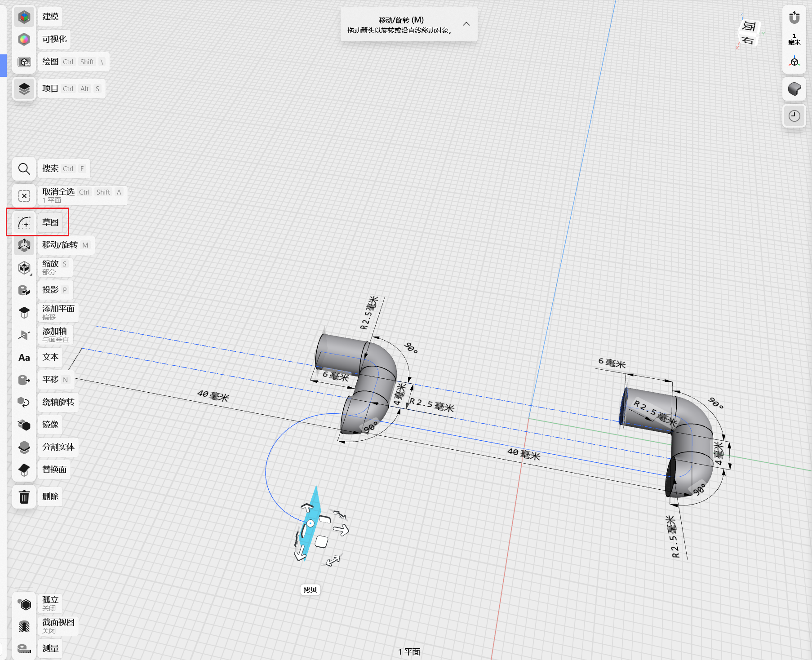Click the 镜像 label button

pos(50,425)
